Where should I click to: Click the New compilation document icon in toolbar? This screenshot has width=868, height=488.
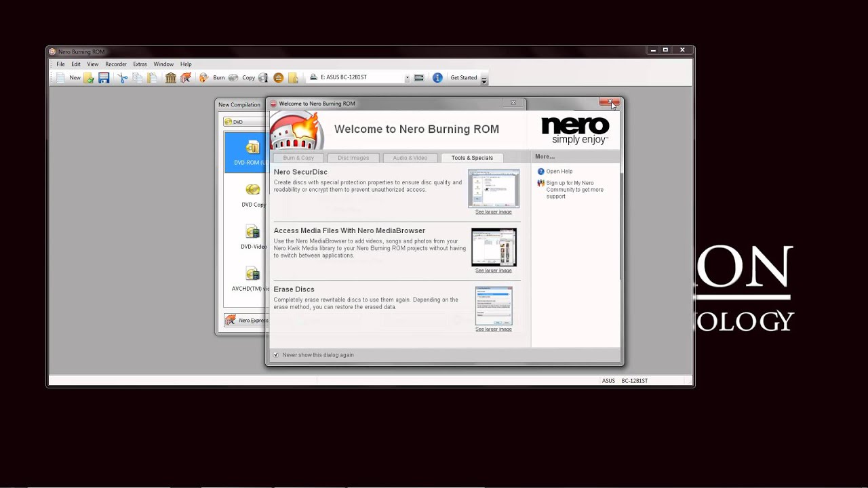click(61, 78)
